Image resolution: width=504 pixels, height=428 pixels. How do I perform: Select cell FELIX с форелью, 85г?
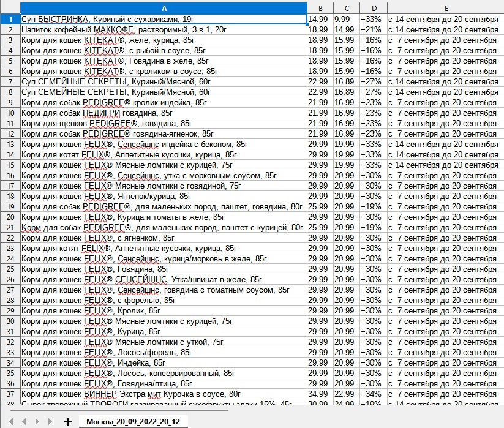(x=164, y=300)
